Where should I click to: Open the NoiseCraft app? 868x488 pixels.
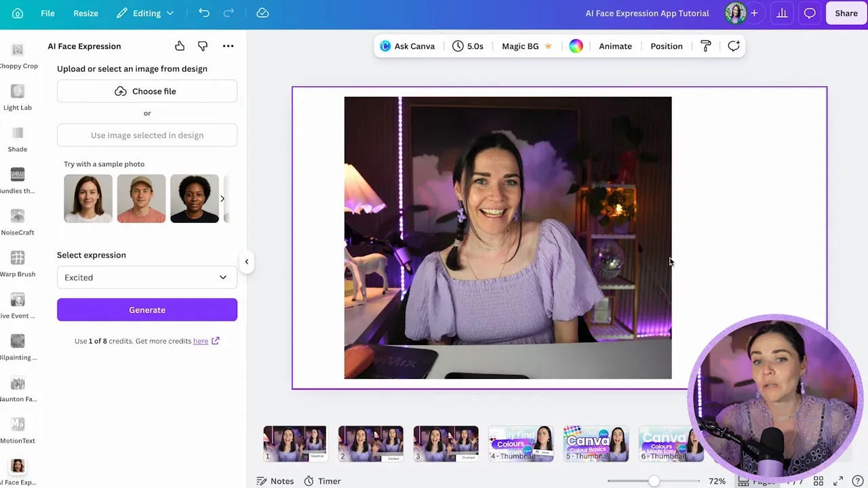point(18,223)
